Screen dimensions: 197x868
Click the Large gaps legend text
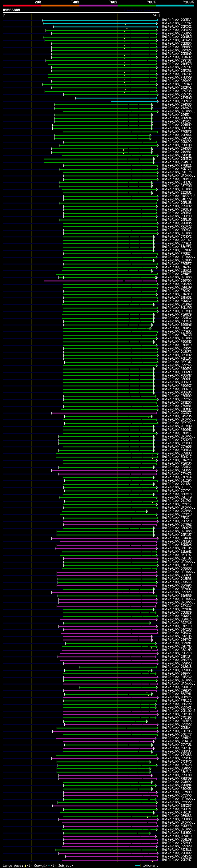point(13,865)
